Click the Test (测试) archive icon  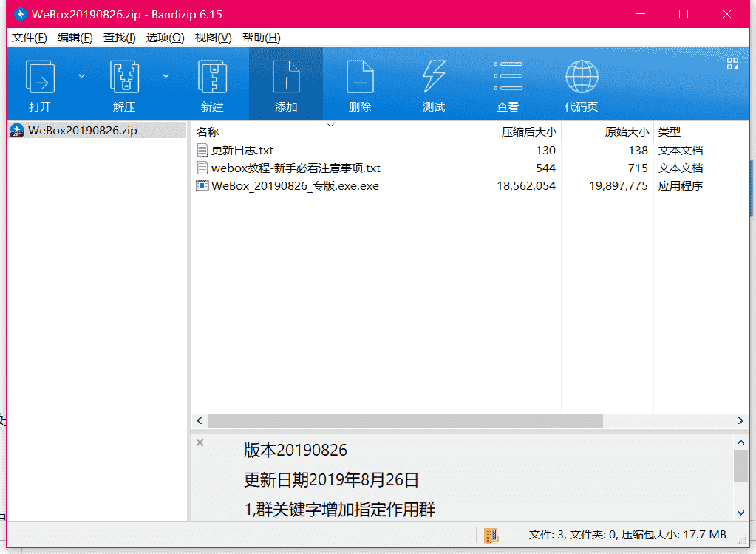pyautogui.click(x=434, y=77)
